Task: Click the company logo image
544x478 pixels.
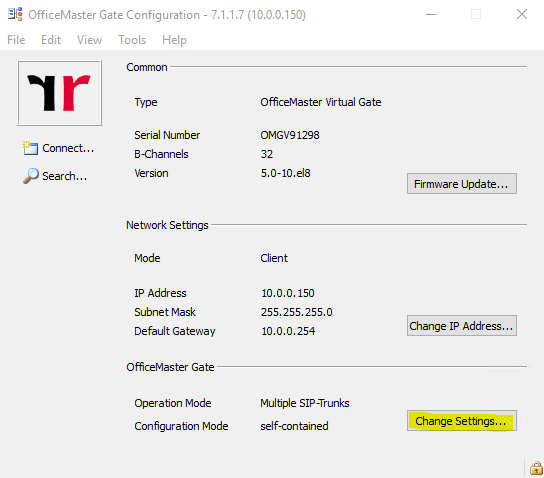Action: 60,93
